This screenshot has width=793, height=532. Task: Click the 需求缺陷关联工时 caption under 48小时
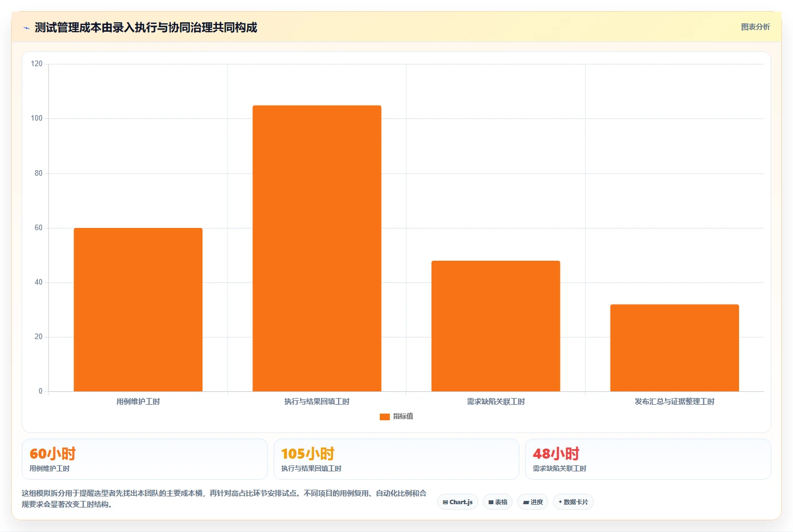pyautogui.click(x=559, y=469)
